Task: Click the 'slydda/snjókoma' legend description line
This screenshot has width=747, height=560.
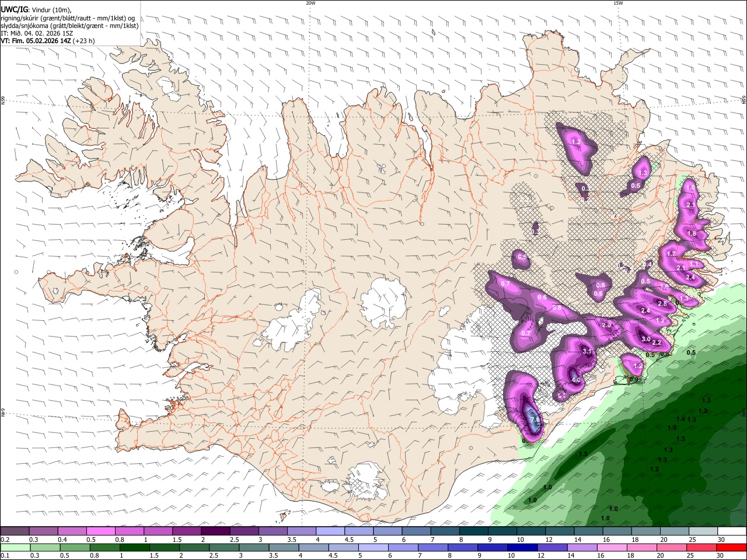Action: [69, 26]
